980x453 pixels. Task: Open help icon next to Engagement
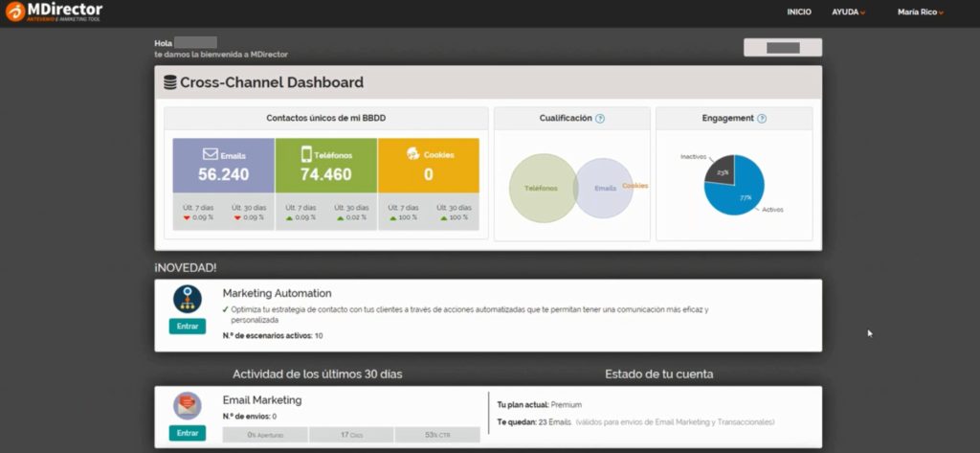[761, 118]
